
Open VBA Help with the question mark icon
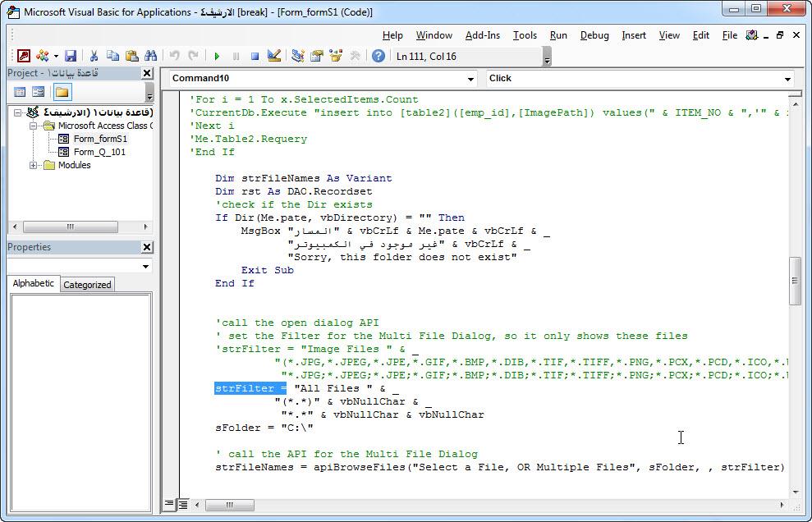click(378, 56)
